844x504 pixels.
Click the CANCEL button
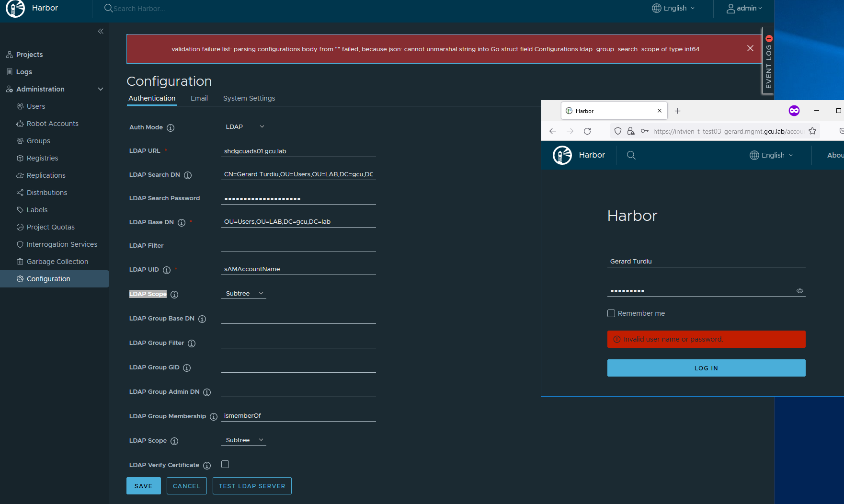pyautogui.click(x=186, y=486)
